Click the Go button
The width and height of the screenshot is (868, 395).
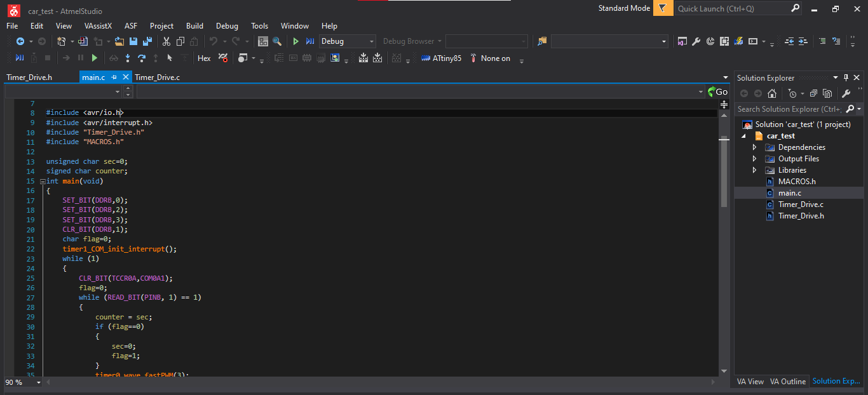point(717,91)
